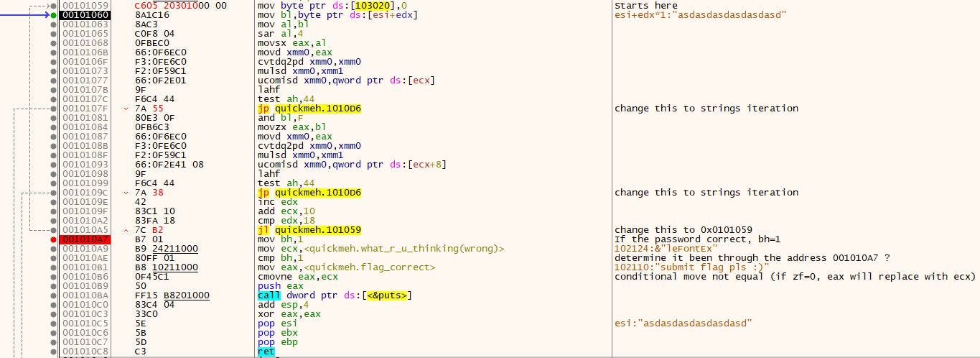Screen dimensions: 980x358
Task: Click bytes '7A 55' jump opcode
Action: 149,109
